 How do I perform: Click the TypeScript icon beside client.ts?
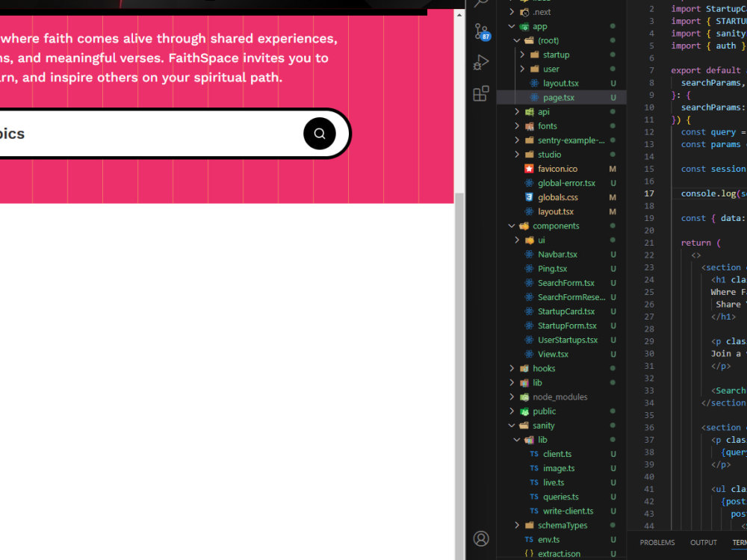coord(535,453)
